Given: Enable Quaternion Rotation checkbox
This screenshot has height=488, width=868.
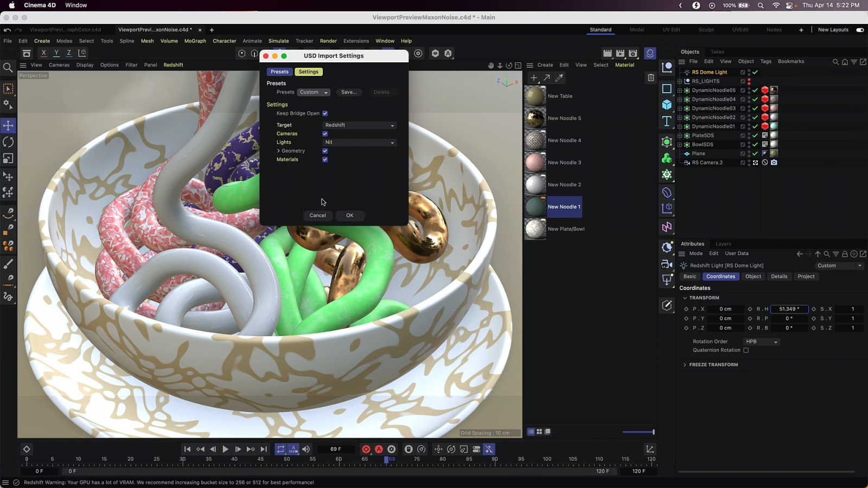Looking at the screenshot, I should click(x=746, y=351).
